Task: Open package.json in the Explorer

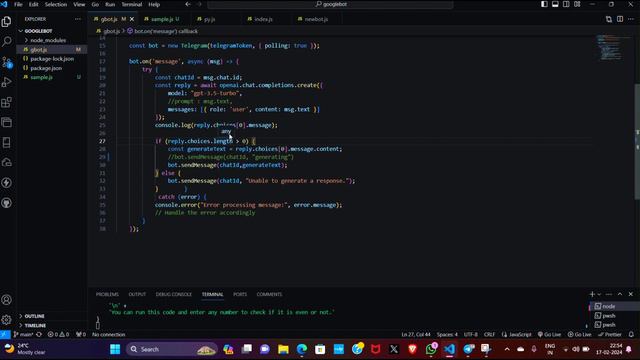Action: coord(46,68)
